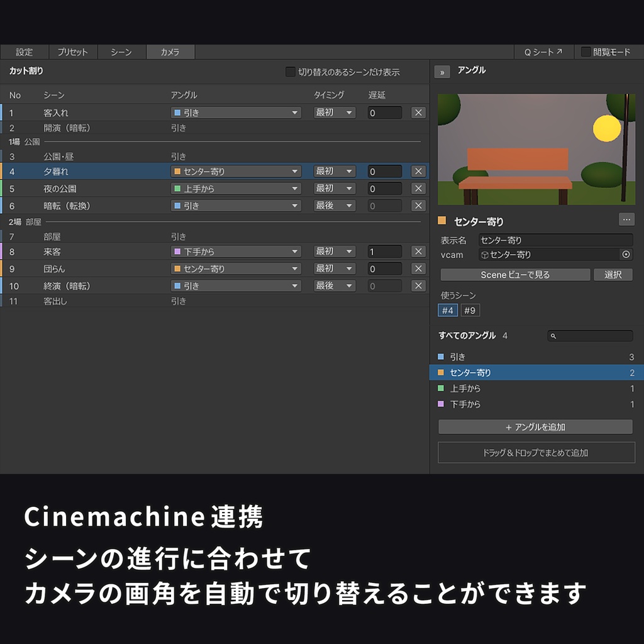Click the ドラッグ＆ドロップでまとめて追加 area
The width and height of the screenshot is (644, 644).
pos(536,453)
